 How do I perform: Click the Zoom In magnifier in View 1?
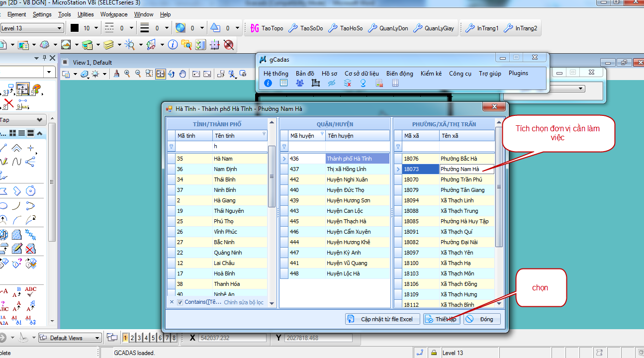point(127,74)
